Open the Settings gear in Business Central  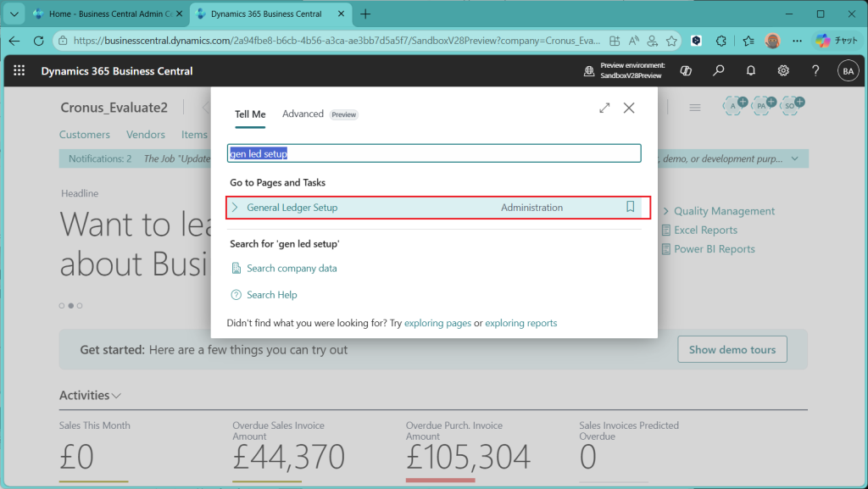point(783,71)
